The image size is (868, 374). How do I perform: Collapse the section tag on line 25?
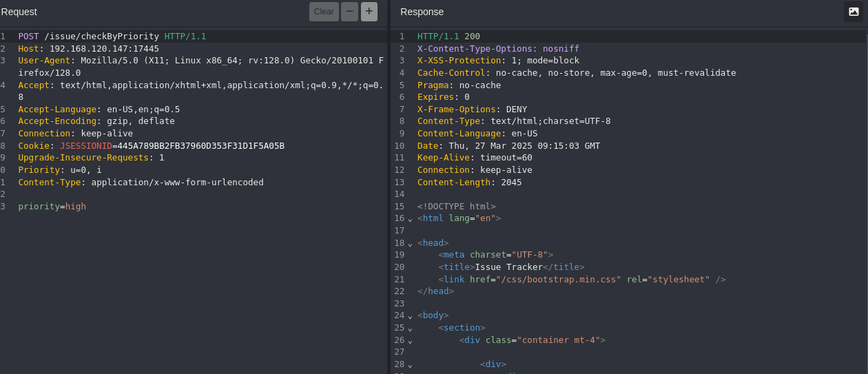click(410, 329)
